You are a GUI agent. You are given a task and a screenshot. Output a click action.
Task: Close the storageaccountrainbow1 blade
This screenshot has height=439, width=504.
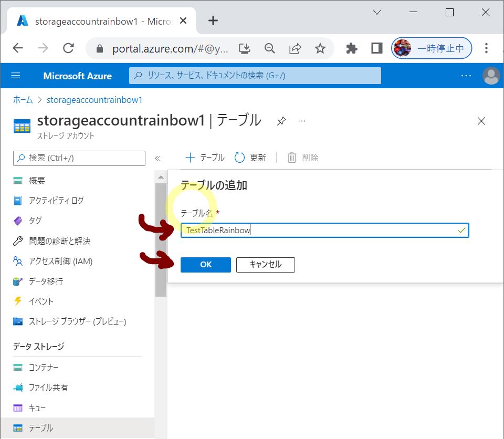[481, 121]
